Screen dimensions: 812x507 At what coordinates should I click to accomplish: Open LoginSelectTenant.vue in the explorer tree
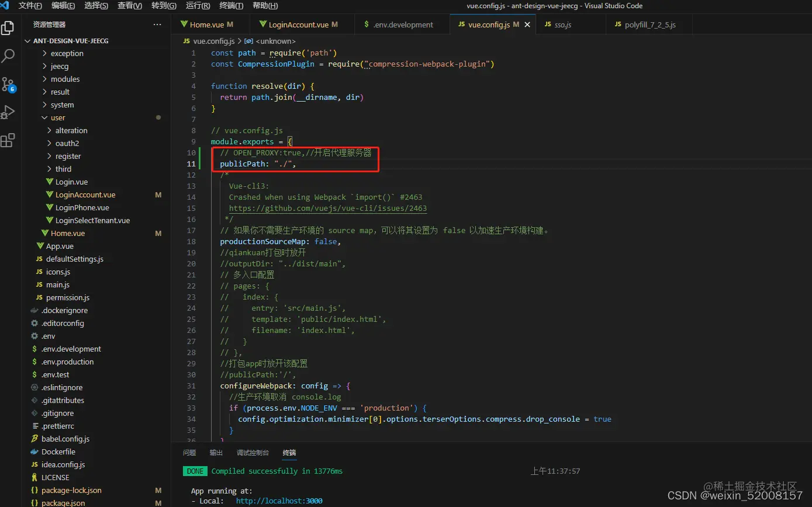point(92,220)
